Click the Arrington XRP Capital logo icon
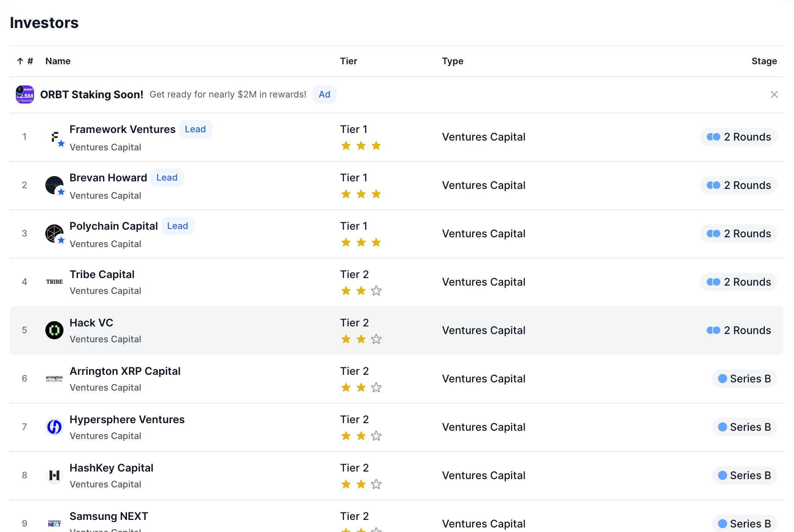The height and width of the screenshot is (532, 794). coord(54,379)
